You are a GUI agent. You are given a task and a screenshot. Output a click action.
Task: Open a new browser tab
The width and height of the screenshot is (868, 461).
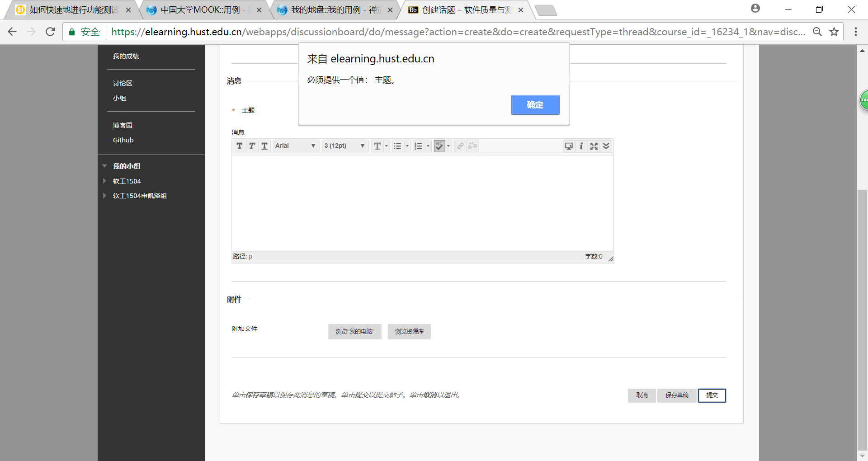tap(546, 10)
